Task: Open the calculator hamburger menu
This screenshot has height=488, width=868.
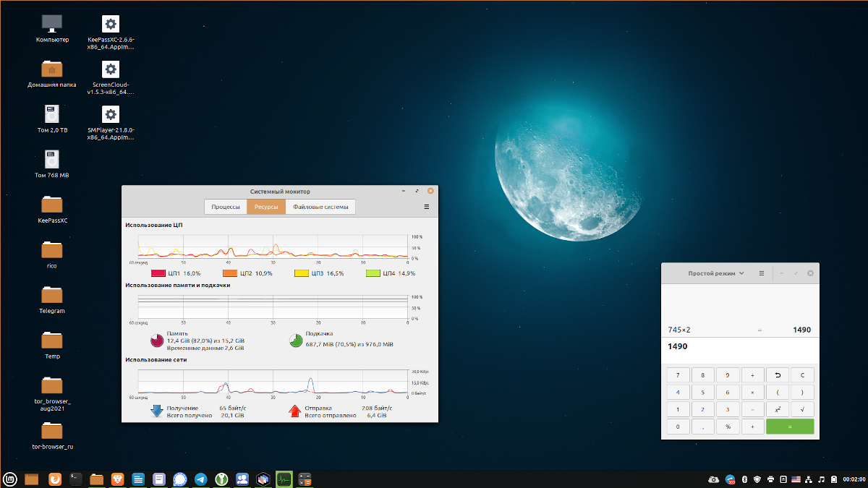Action: [762, 273]
